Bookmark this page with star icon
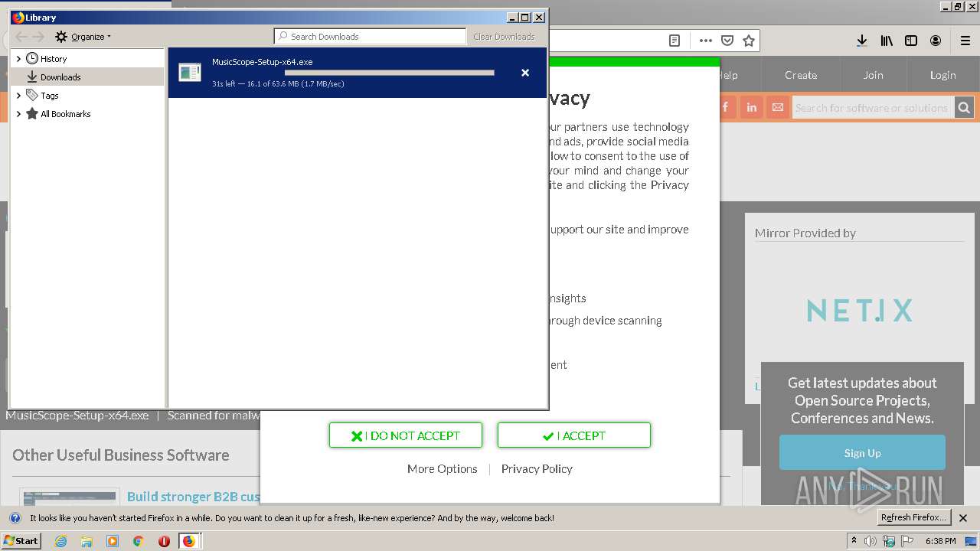Screen dimensions: 980x551 pyautogui.click(x=749, y=41)
